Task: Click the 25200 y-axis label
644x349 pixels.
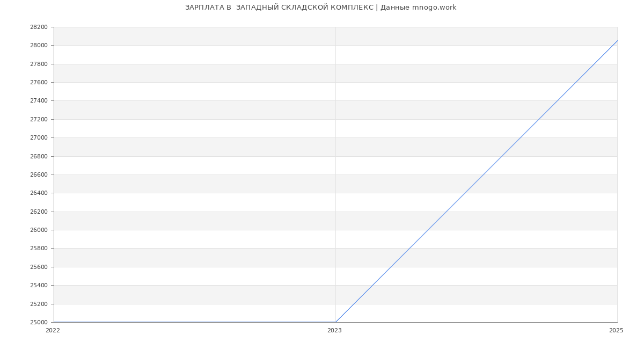Action: pos(39,304)
